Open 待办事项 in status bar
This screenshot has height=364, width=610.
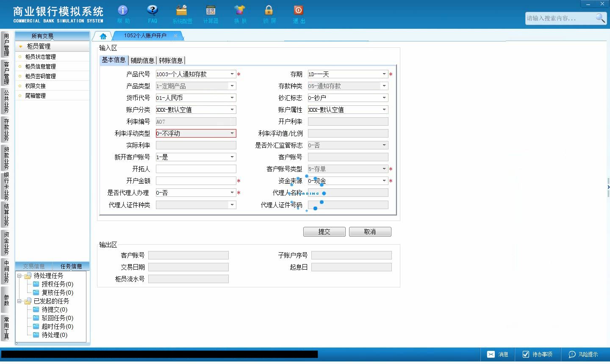[x=537, y=354]
